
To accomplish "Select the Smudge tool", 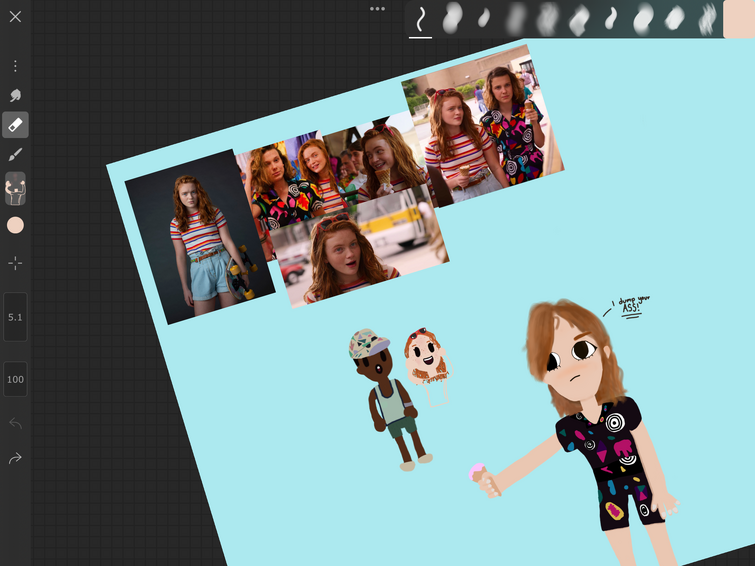I will tap(15, 95).
